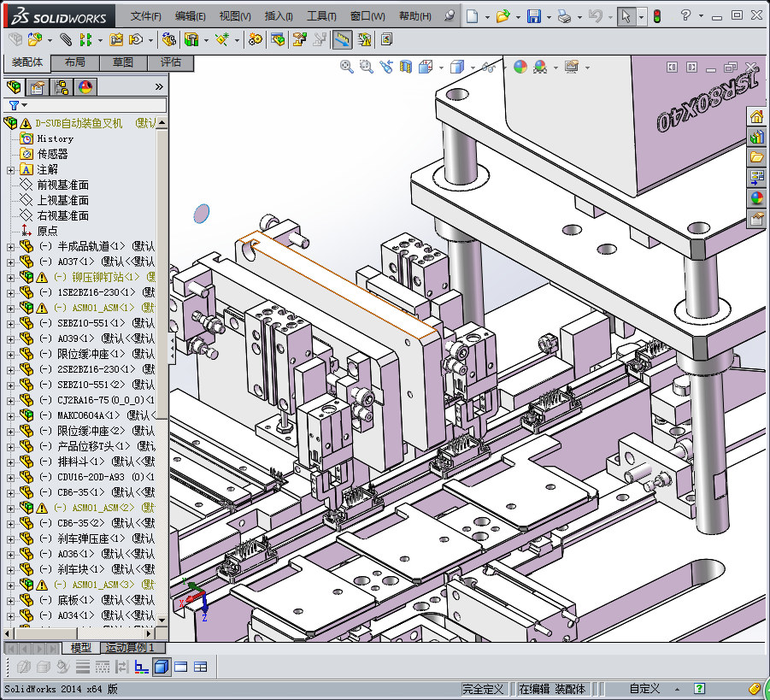Select the ConfigurationManager tab icon

tap(62, 87)
